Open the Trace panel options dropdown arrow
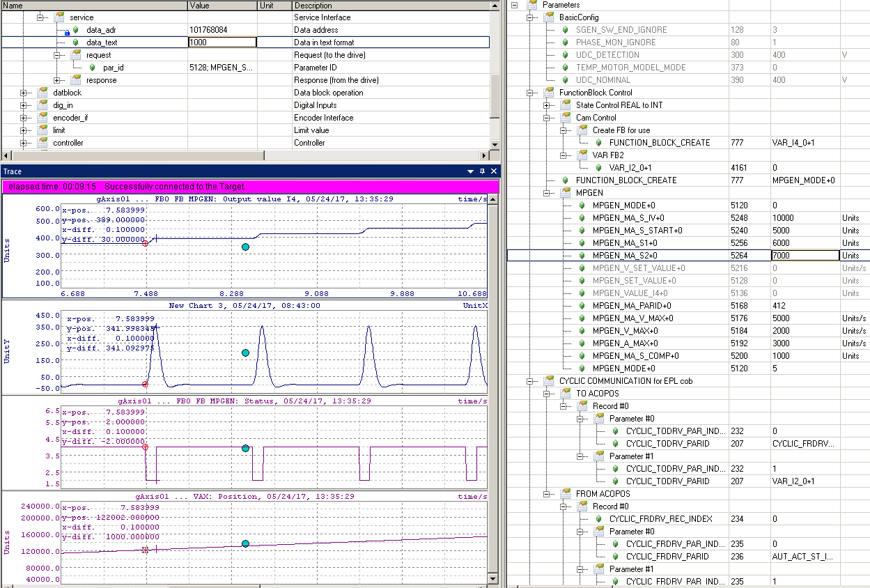 pos(470,171)
